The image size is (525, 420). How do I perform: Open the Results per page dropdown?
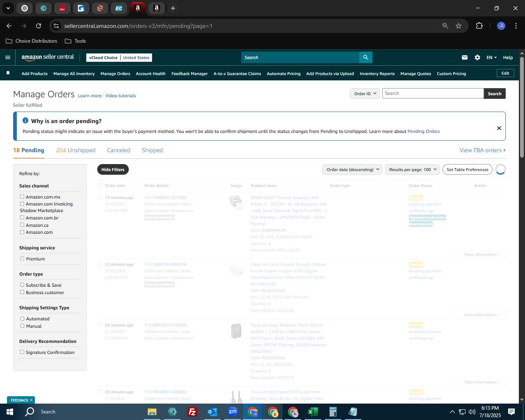coord(412,169)
